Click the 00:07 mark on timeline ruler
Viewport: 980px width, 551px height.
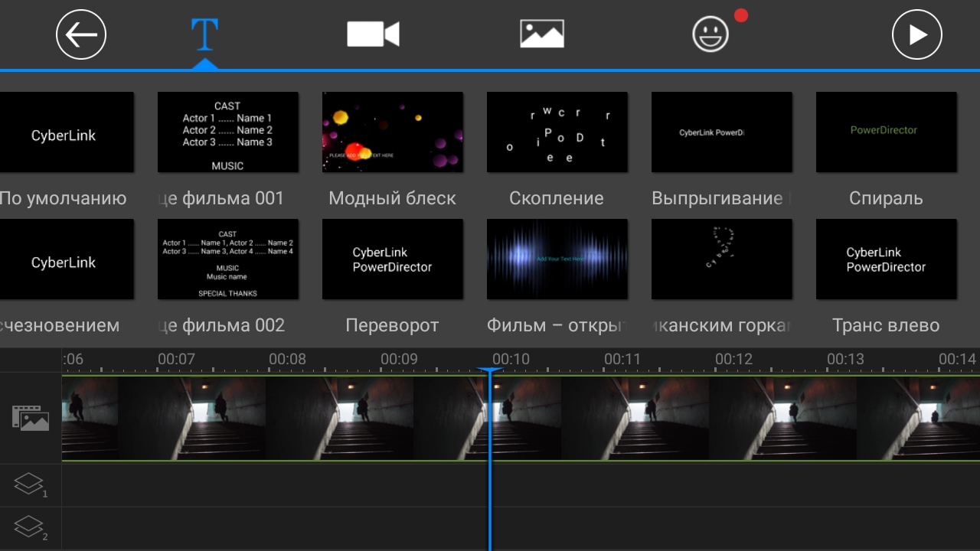coord(177,359)
